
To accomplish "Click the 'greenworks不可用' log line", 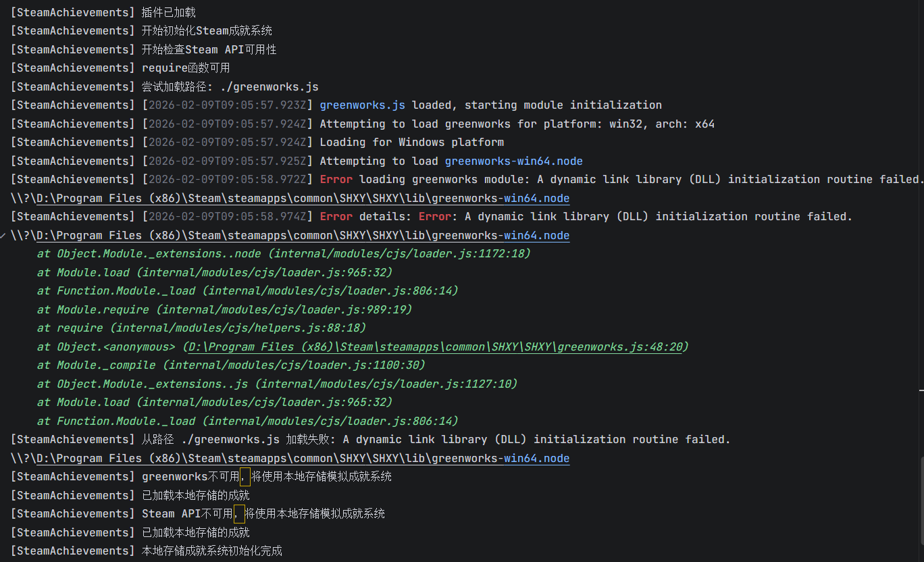I will (x=201, y=477).
